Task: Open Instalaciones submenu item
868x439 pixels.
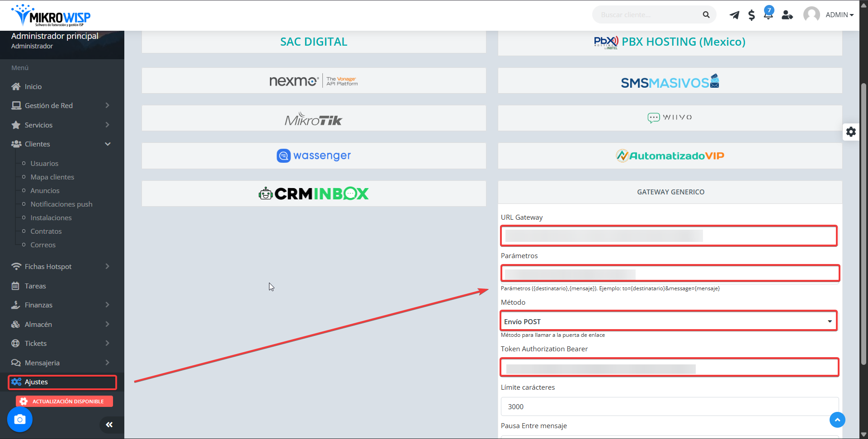Action: pyautogui.click(x=51, y=217)
